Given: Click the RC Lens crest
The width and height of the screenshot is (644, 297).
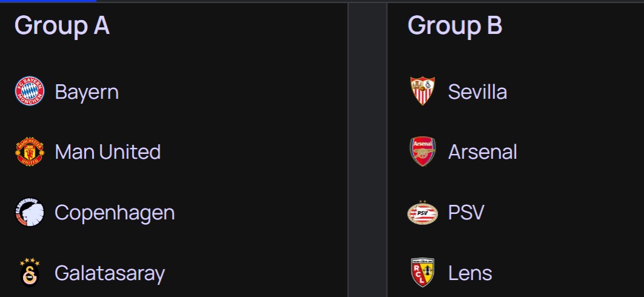Looking at the screenshot, I should tap(423, 272).
